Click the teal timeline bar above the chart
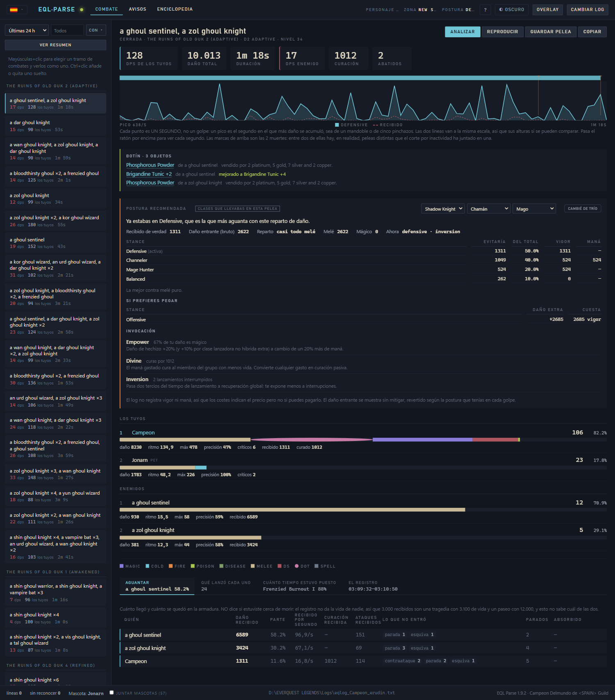The width and height of the screenshot is (615, 700). pyautogui.click(x=360, y=78)
